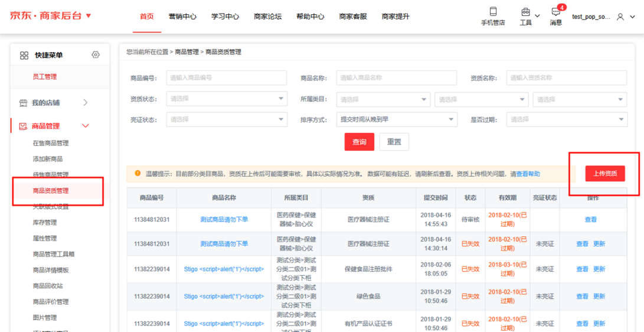
Task: Click 商品管理 in the breadcrumb
Action: pyautogui.click(x=187, y=52)
